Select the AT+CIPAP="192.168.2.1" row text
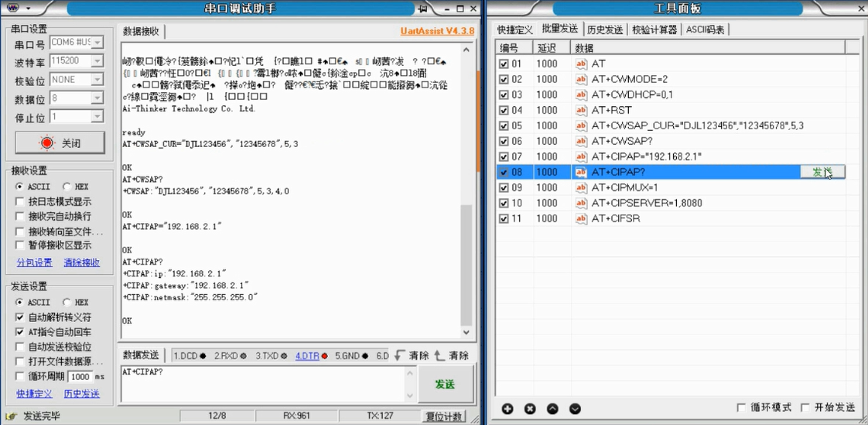The height and width of the screenshot is (425, 868). tap(647, 157)
